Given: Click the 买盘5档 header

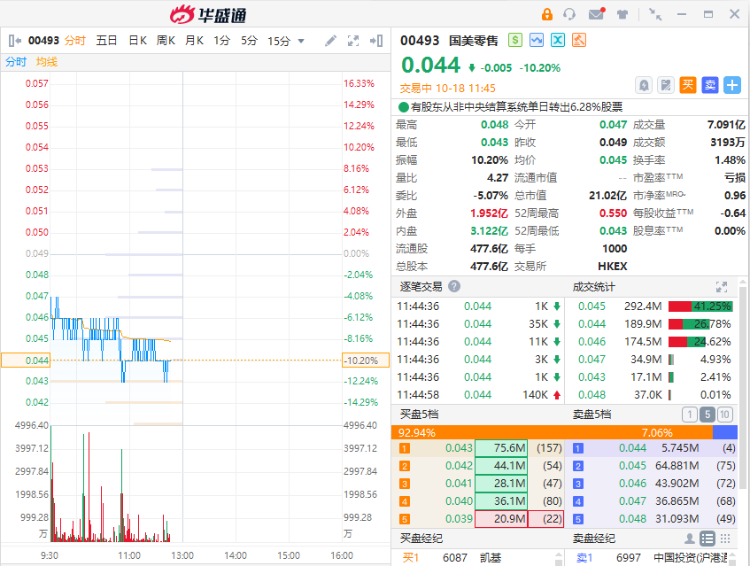Looking at the screenshot, I should coord(419,414).
